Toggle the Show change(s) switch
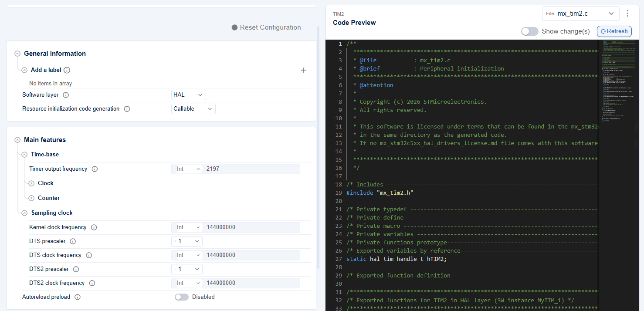This screenshot has width=644, height=311. [x=529, y=31]
